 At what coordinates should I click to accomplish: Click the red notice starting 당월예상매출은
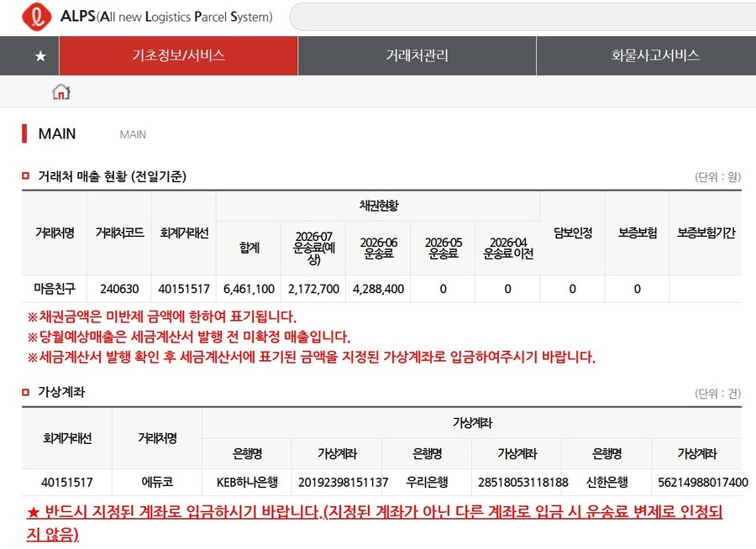point(189,337)
